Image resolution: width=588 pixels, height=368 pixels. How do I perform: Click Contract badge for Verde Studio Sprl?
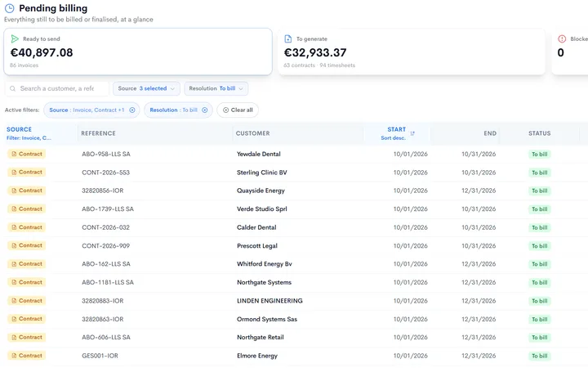click(27, 209)
